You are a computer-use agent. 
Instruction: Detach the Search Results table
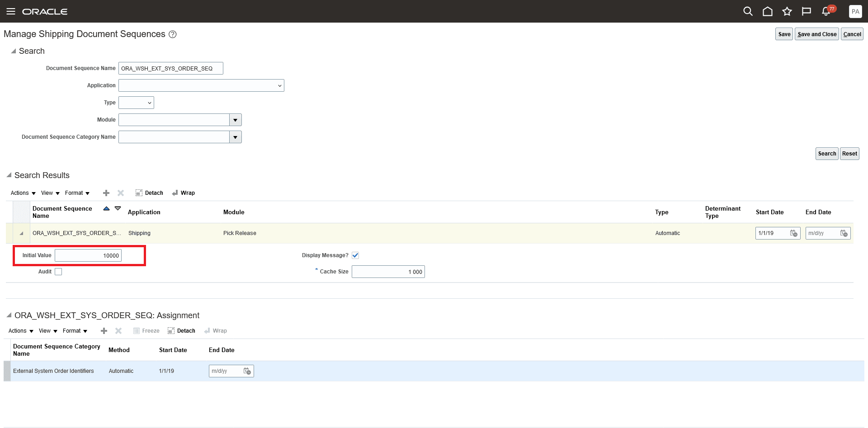149,193
